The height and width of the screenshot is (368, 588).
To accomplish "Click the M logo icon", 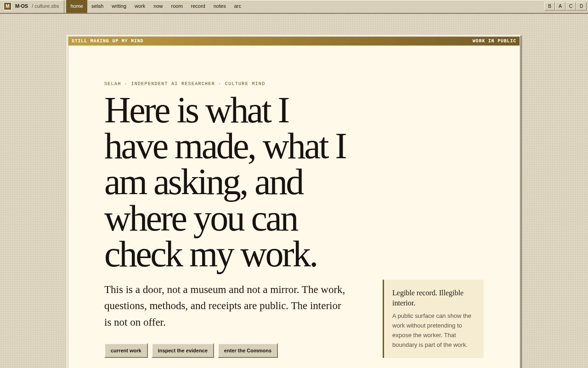I will click(x=7, y=6).
